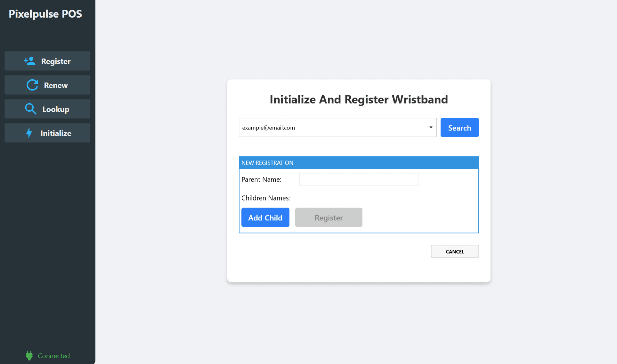The width and height of the screenshot is (617, 364).
Task: Click the circular arrow Renew icon
Action: (x=32, y=85)
